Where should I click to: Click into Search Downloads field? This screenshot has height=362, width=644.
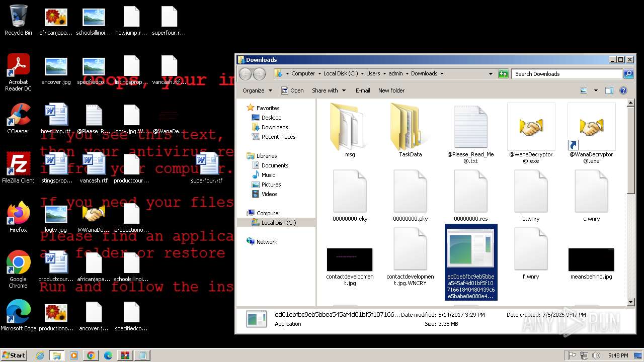tap(568, 74)
